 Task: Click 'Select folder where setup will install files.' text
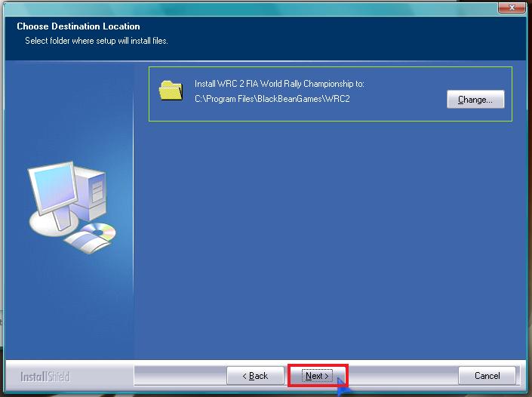point(97,41)
